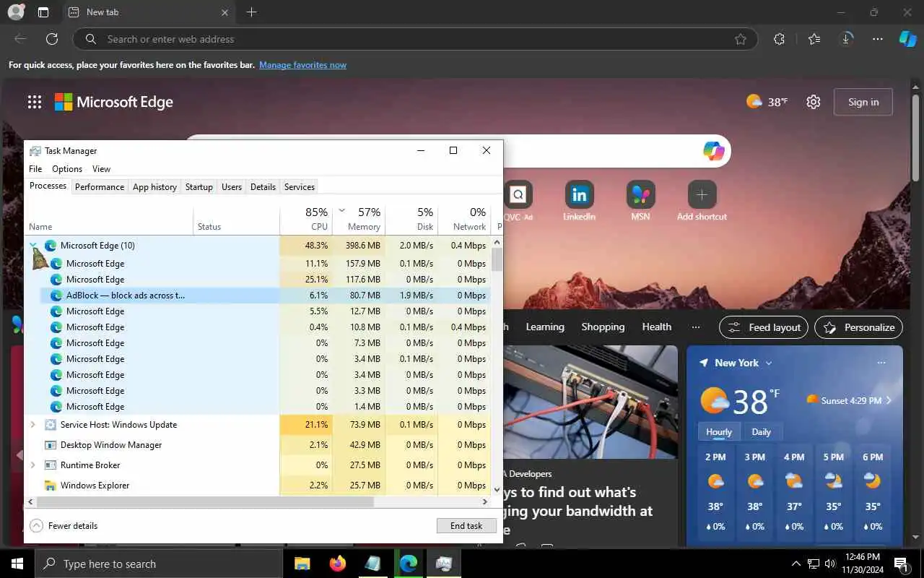
Task: Open the apps grid launcher icon
Action: click(x=35, y=102)
